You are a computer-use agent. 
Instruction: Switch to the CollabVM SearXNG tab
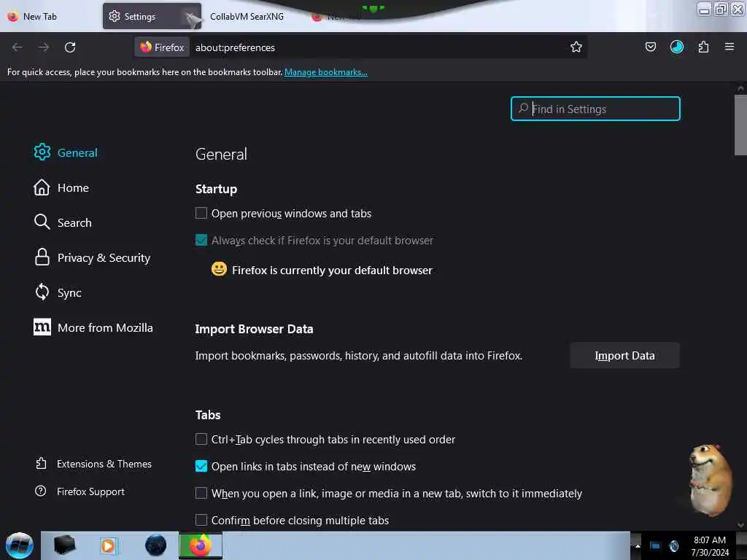[x=247, y=16]
